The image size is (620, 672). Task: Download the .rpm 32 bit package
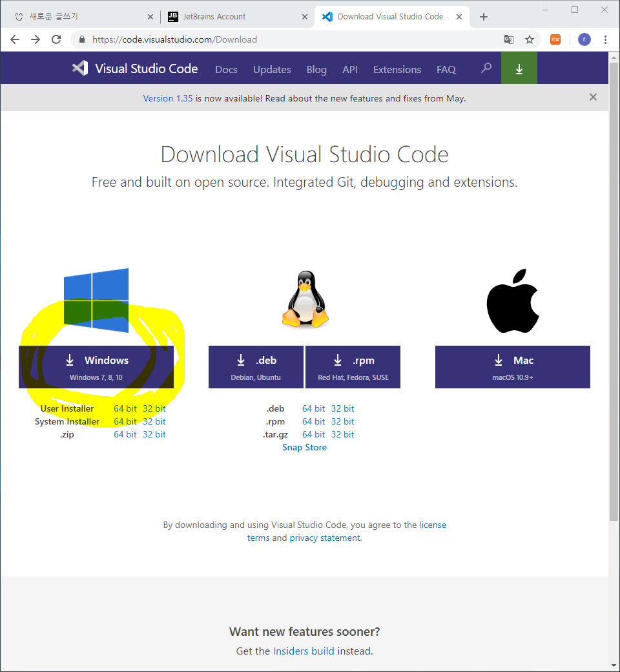[x=343, y=421]
